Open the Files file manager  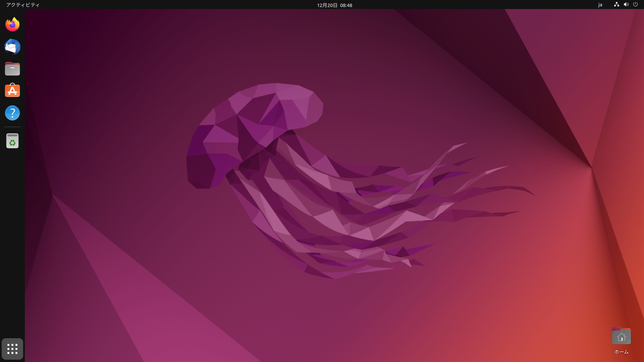[12, 69]
